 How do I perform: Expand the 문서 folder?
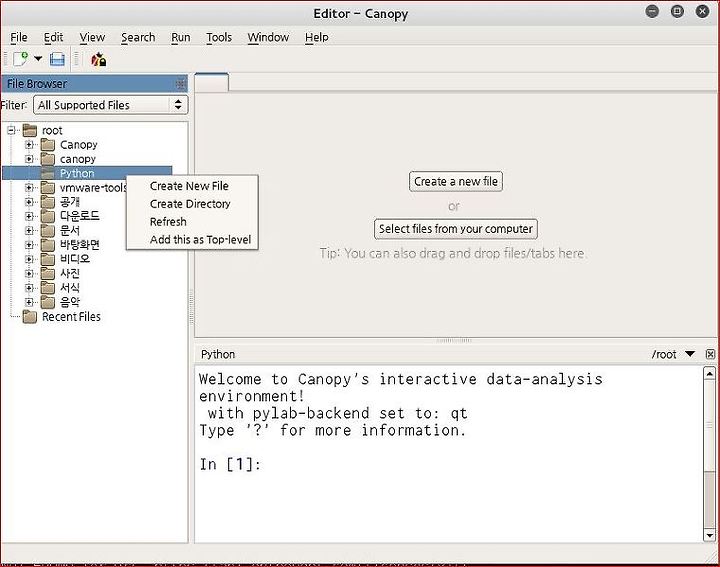[x=29, y=230]
